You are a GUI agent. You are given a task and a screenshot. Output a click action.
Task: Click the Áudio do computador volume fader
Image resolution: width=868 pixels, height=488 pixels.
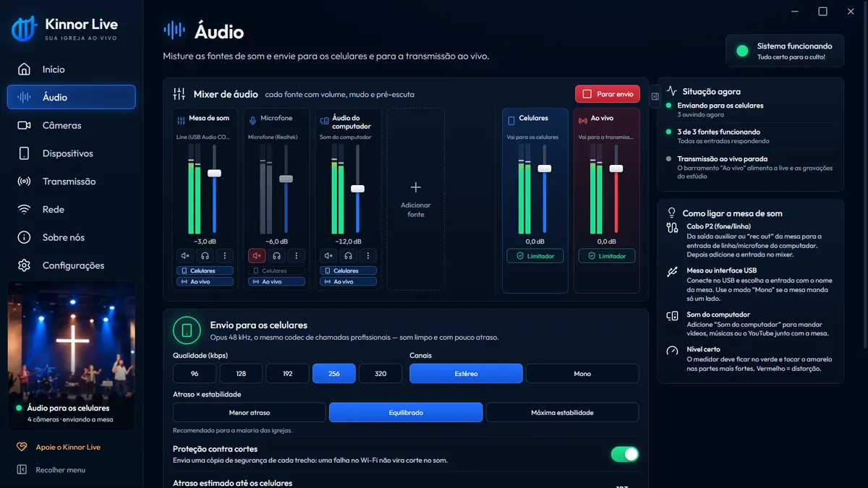click(x=357, y=188)
